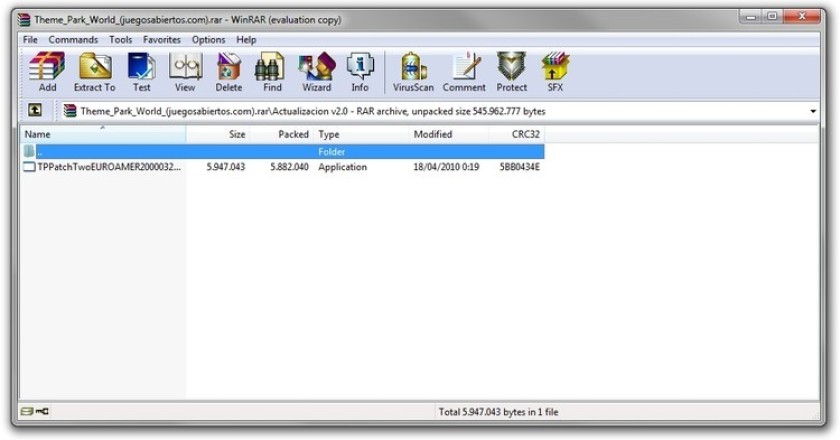Expand the address bar dropdown arrow
Image resolution: width=840 pixels, height=440 pixels.
click(x=813, y=111)
